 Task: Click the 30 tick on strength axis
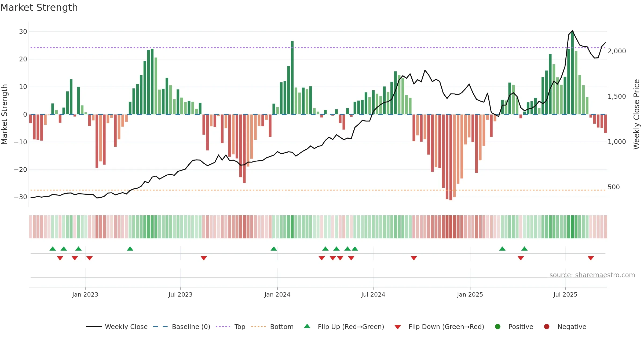pyautogui.click(x=23, y=32)
